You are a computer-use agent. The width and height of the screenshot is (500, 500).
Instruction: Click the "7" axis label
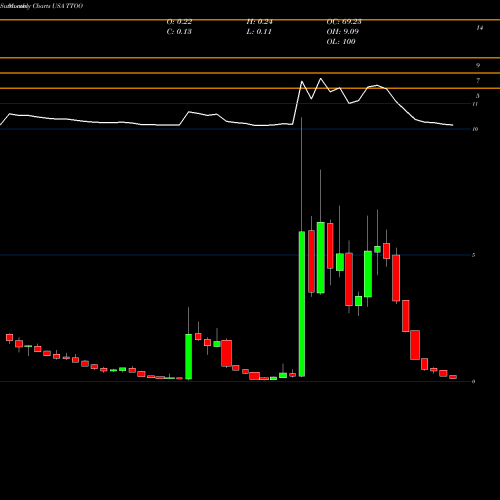(478, 81)
